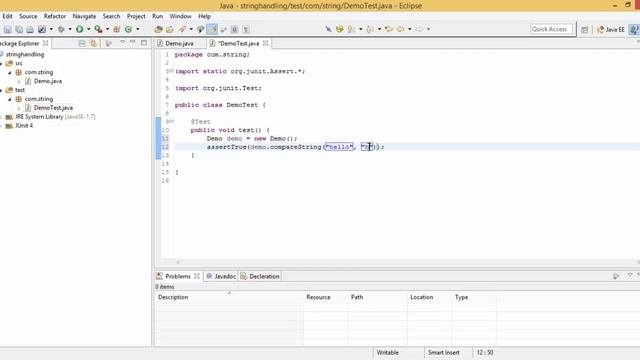This screenshot has height=360, width=640.
Task: Click the Search flashlight toolbar icon
Action: pos(182,29)
